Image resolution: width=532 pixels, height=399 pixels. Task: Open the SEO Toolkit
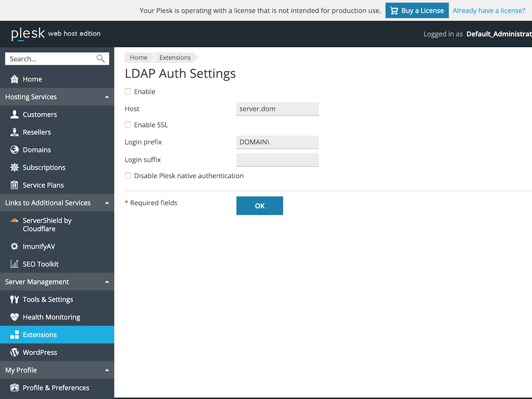coord(39,264)
